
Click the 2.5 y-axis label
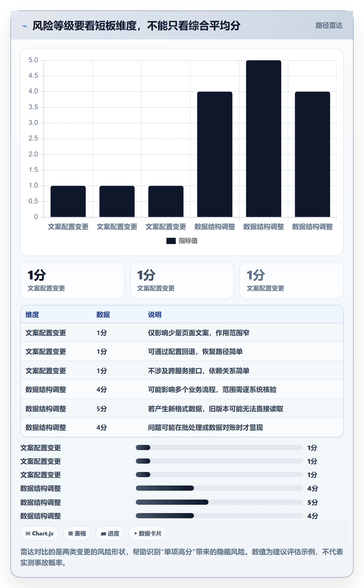[33, 138]
